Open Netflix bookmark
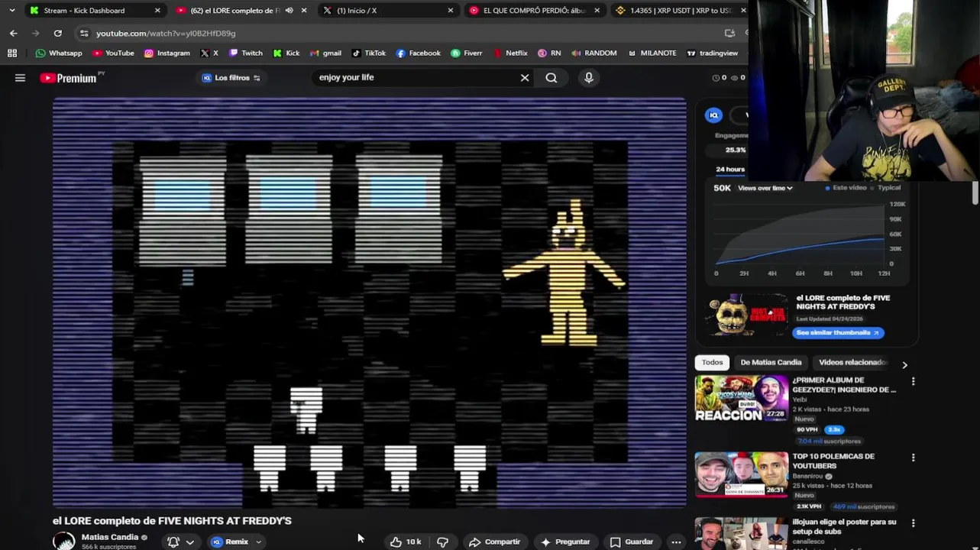Viewport: 980px width, 550px height. coord(510,53)
